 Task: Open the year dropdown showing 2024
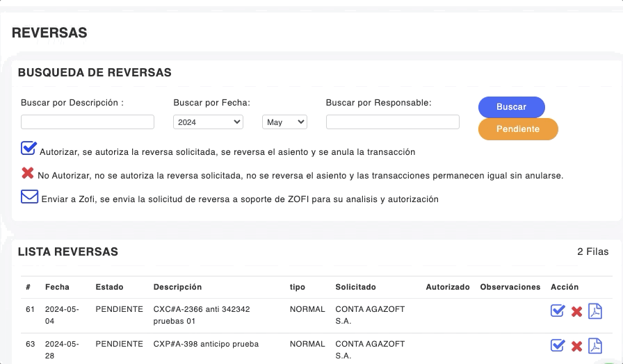(x=208, y=122)
